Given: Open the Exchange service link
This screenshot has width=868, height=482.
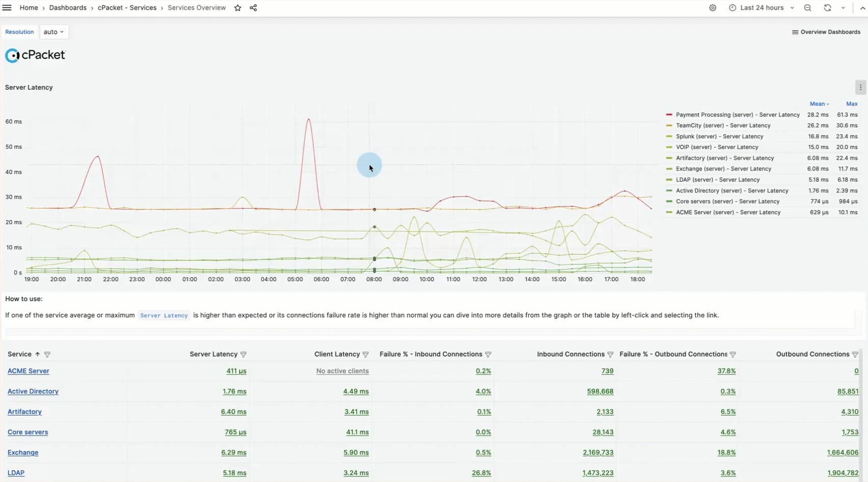Looking at the screenshot, I should [22, 452].
